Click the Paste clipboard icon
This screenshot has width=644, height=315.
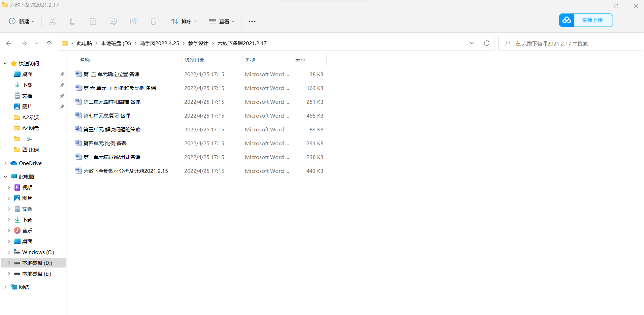93,21
